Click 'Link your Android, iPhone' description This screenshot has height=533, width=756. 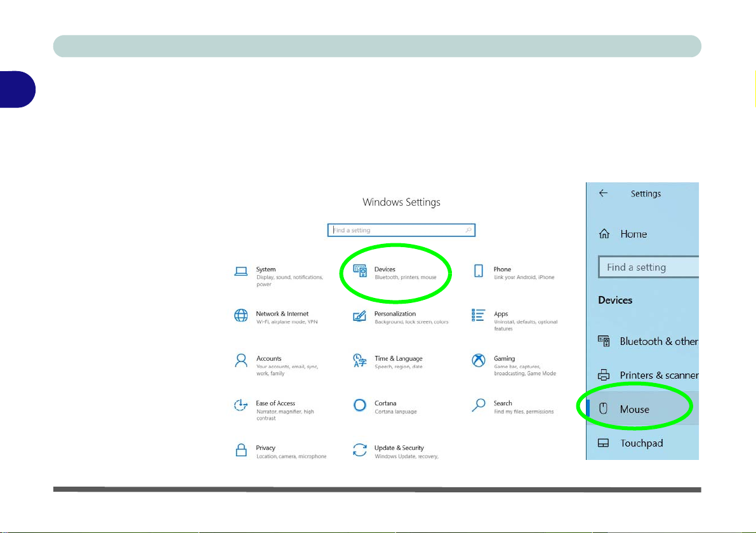coord(524,278)
